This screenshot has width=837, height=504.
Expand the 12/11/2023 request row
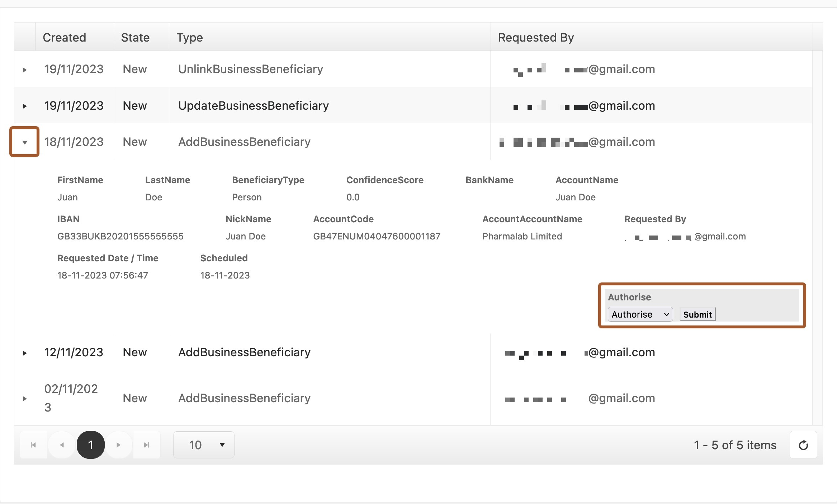click(24, 353)
